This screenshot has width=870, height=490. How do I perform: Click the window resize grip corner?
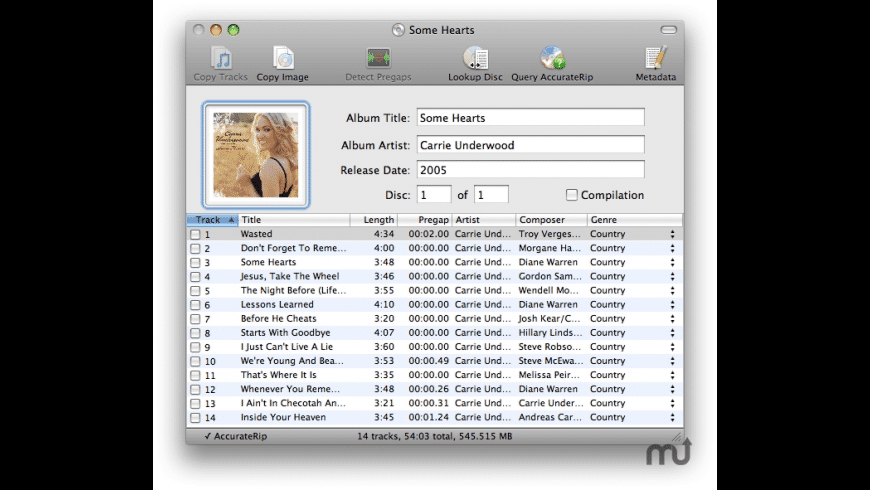tap(677, 437)
